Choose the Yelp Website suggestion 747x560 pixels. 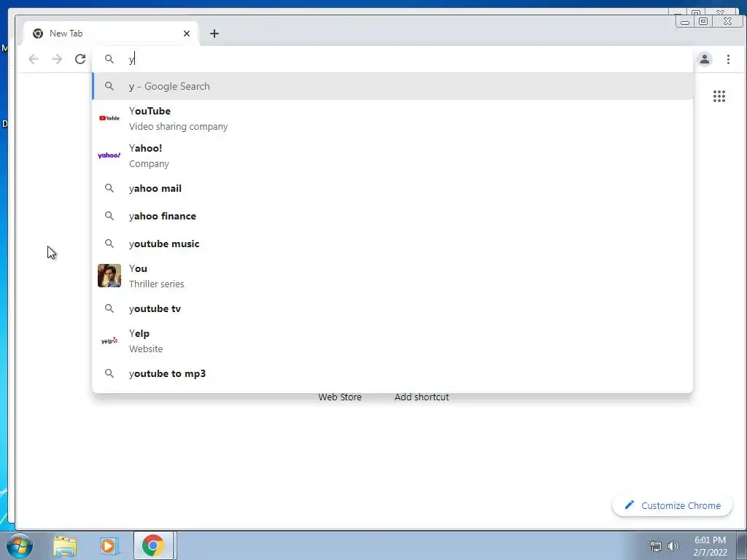click(392, 341)
